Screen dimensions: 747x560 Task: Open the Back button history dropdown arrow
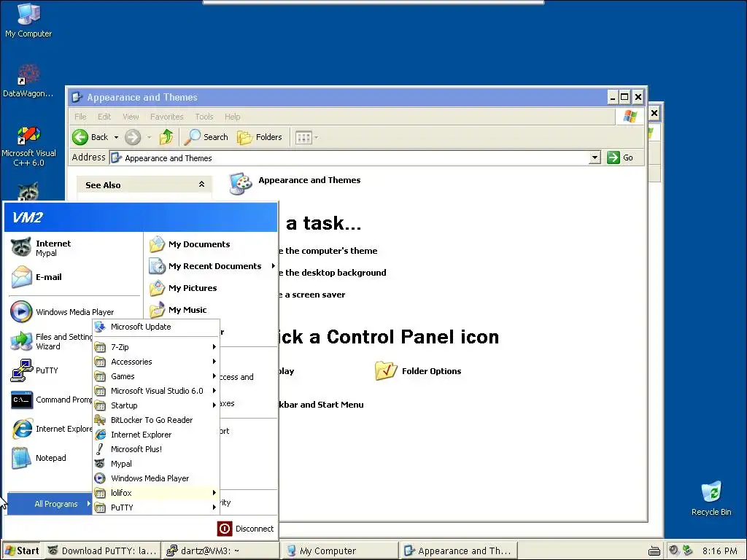pos(116,137)
